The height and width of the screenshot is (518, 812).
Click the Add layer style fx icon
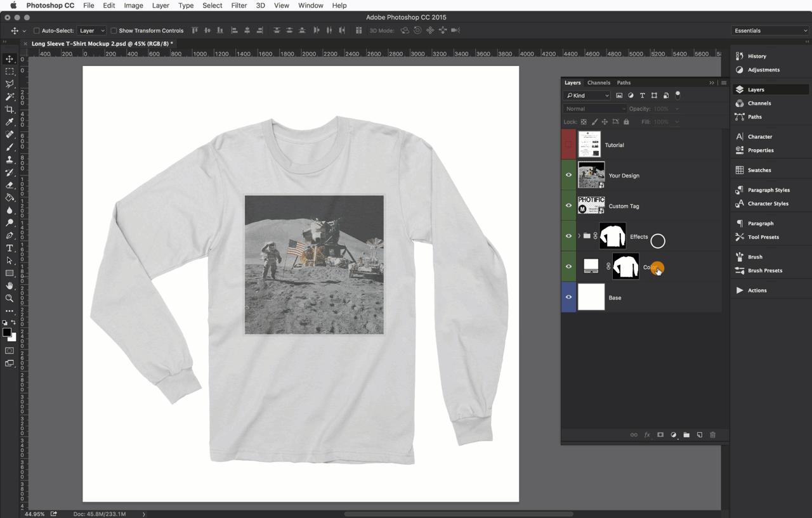click(646, 435)
